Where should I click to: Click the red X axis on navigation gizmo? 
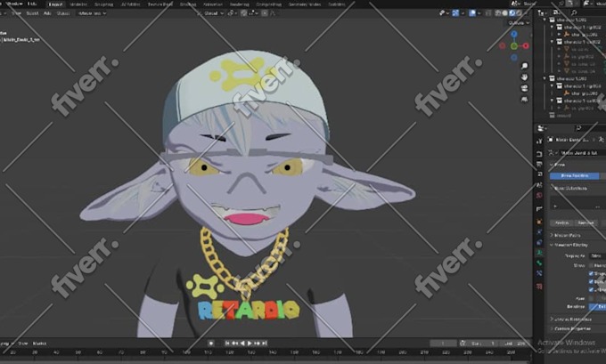526,46
